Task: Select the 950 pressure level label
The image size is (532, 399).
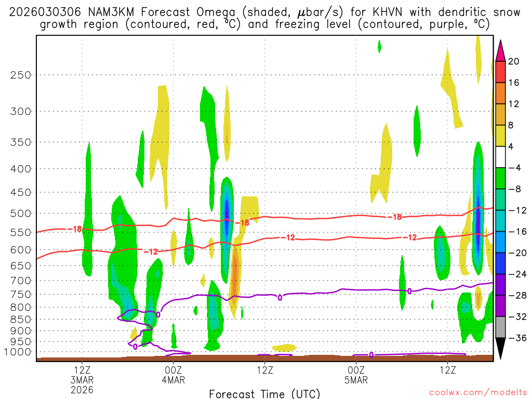Action: coord(21,342)
